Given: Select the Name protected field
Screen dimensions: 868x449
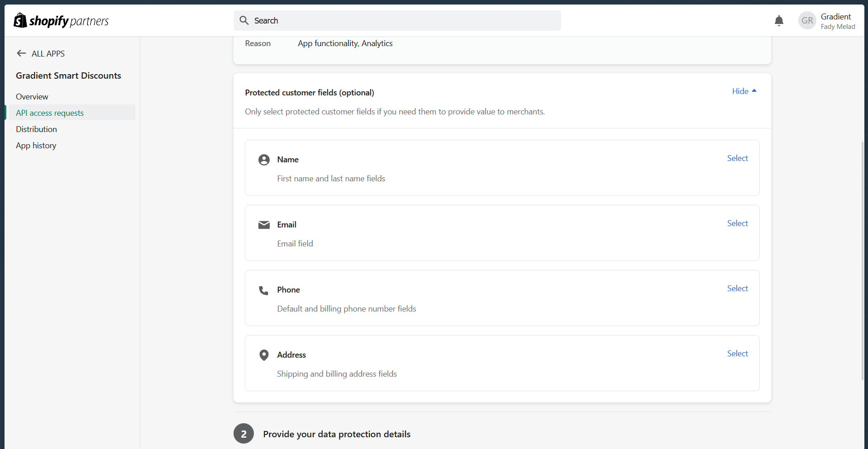Looking at the screenshot, I should point(737,158).
